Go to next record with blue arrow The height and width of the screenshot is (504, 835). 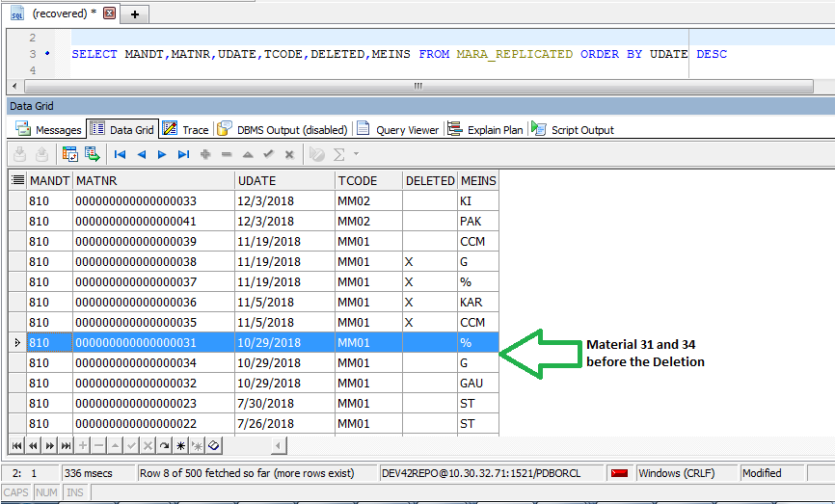click(x=162, y=154)
